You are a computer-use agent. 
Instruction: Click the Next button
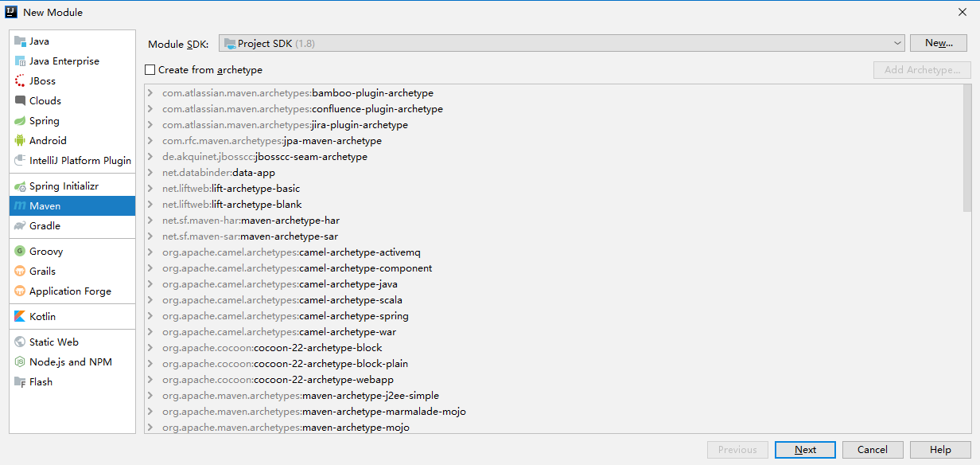pos(805,450)
